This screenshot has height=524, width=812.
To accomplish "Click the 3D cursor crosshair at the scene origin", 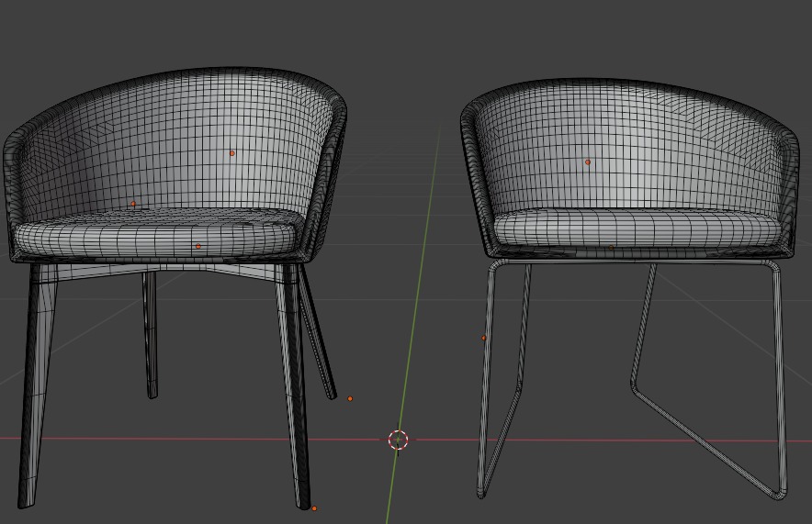I will click(398, 440).
